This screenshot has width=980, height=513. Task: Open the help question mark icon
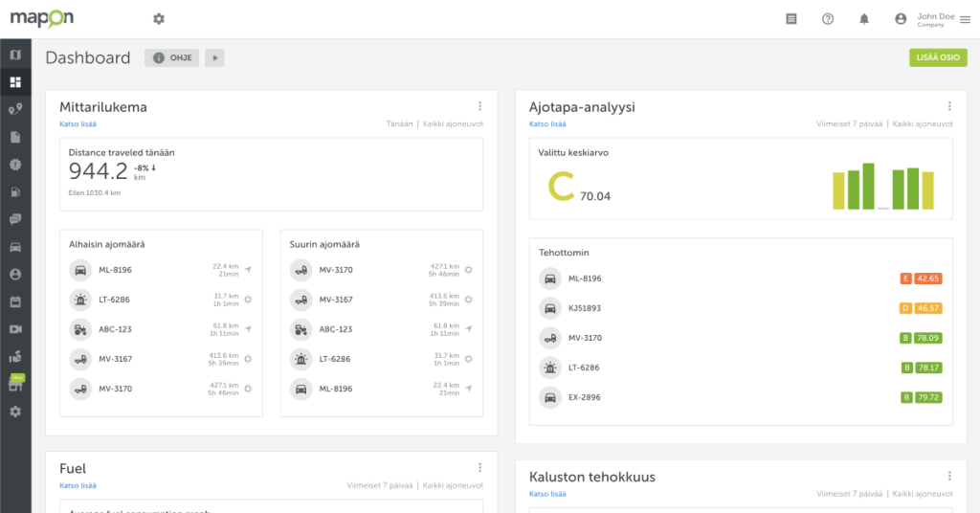(x=828, y=19)
